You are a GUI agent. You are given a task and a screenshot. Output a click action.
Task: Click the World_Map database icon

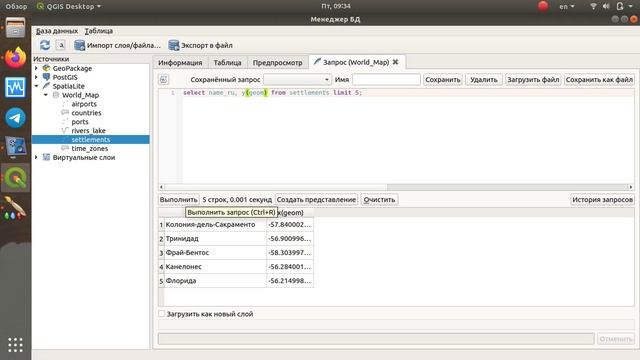tap(56, 95)
